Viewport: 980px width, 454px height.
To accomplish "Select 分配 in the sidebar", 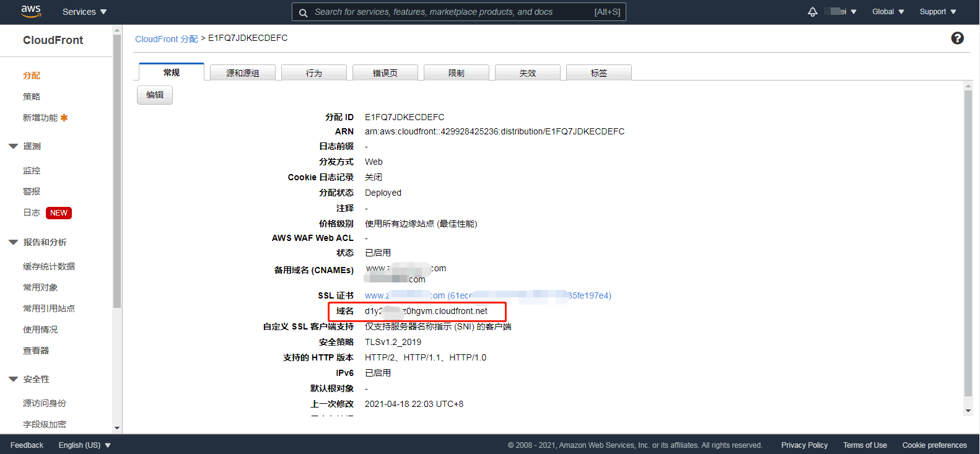I will point(32,76).
